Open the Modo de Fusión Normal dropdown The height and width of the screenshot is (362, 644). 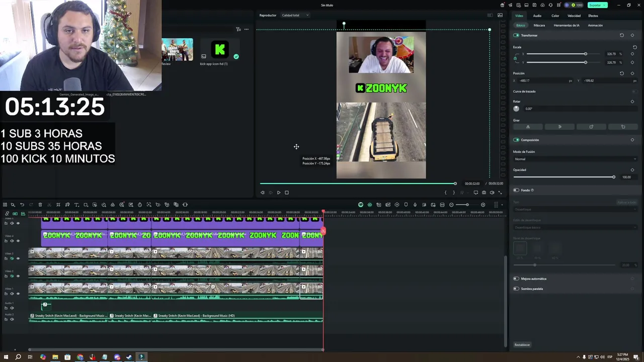coord(575,159)
